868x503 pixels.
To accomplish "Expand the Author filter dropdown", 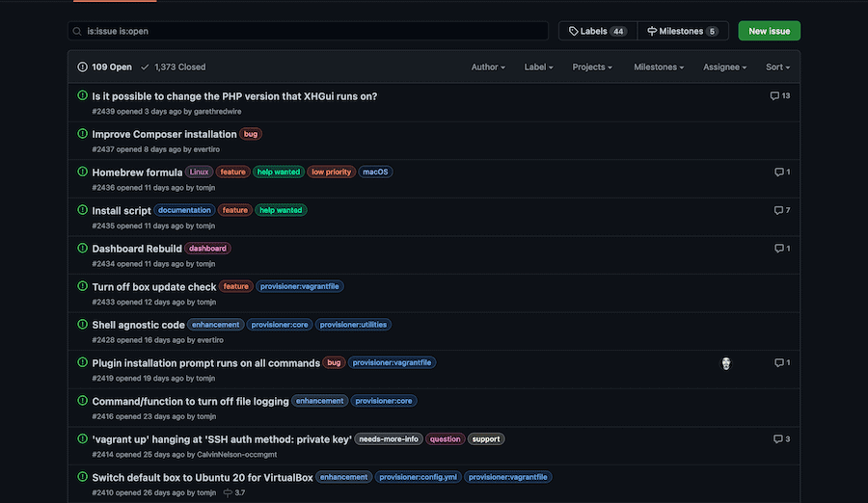I will pyautogui.click(x=488, y=67).
